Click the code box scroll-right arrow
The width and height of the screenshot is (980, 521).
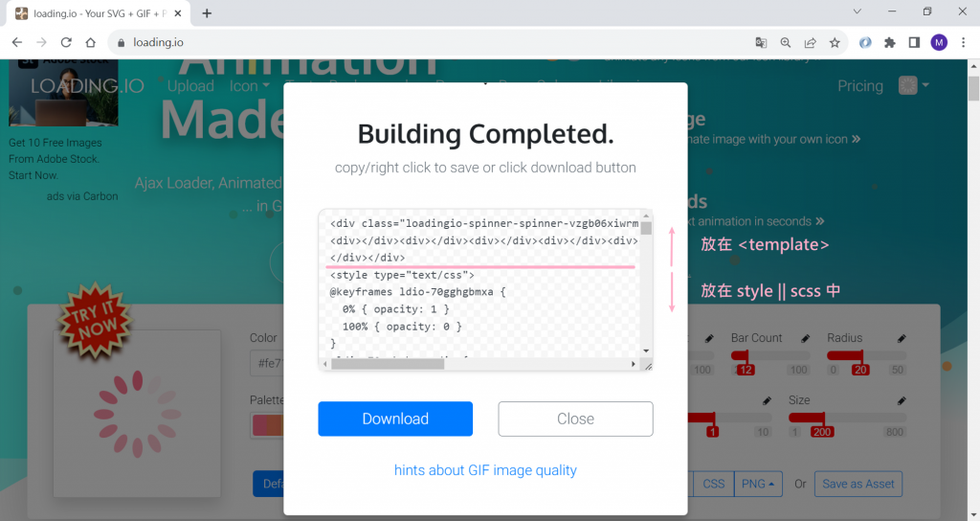634,364
